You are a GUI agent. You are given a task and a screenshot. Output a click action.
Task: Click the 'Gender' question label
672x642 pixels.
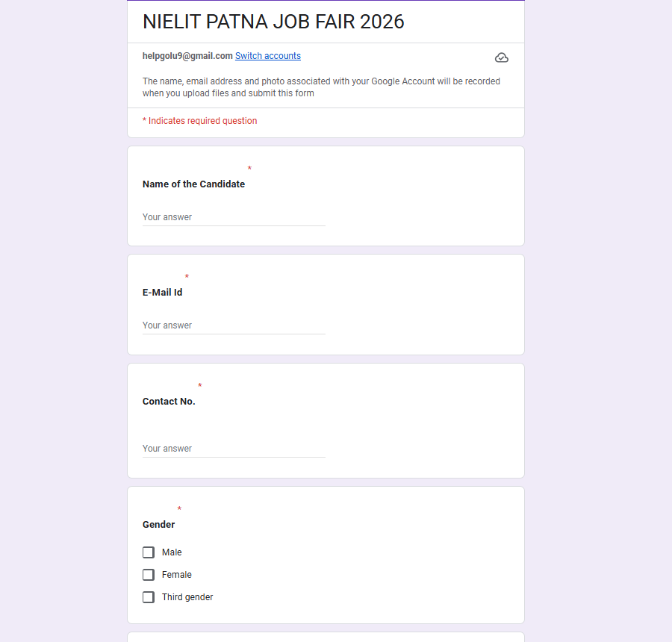click(158, 525)
